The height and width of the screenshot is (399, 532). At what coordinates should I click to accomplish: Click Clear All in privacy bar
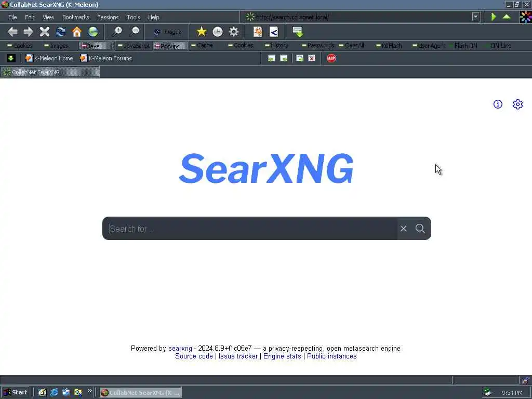(x=352, y=45)
